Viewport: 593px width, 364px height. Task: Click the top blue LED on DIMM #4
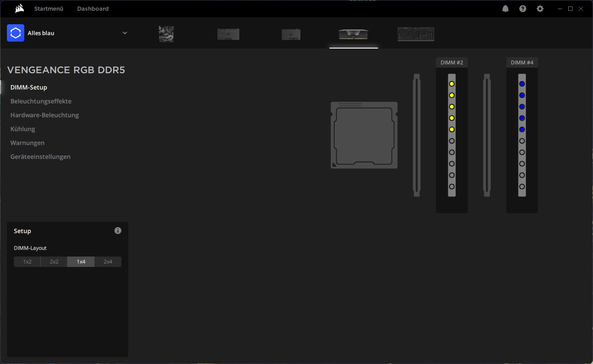522,84
